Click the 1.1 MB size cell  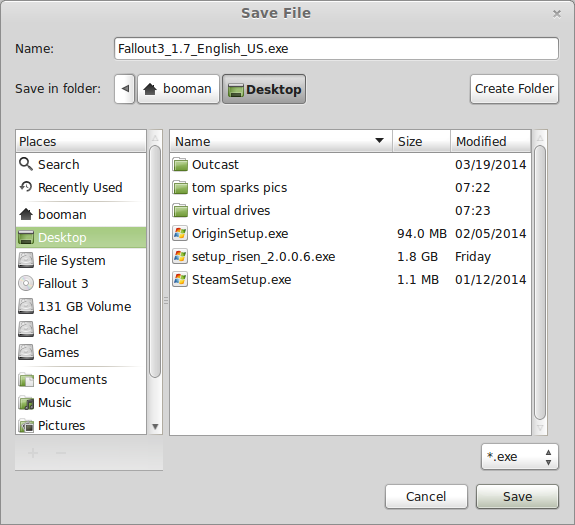click(x=418, y=279)
